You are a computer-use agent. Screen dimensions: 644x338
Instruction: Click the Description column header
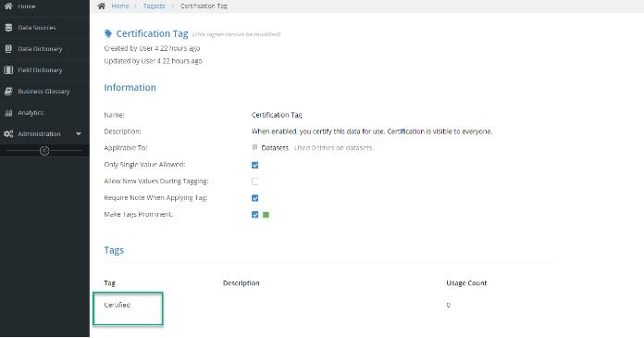coord(241,283)
